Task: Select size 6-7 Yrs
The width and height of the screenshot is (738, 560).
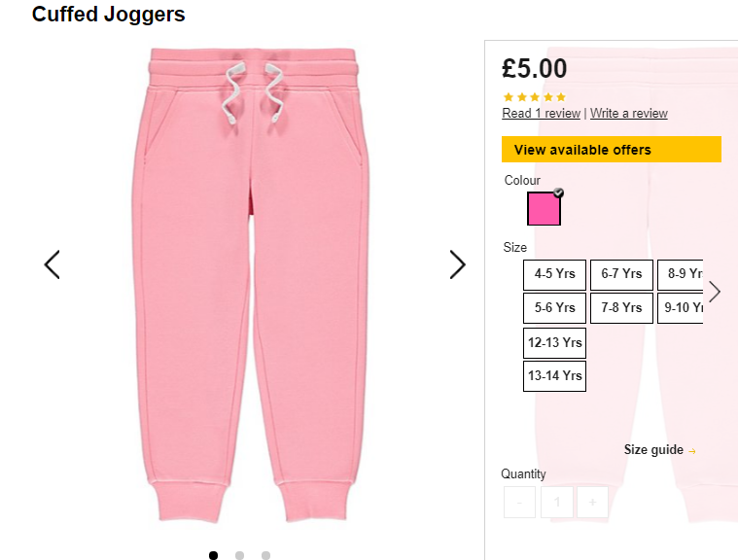Action: click(621, 274)
